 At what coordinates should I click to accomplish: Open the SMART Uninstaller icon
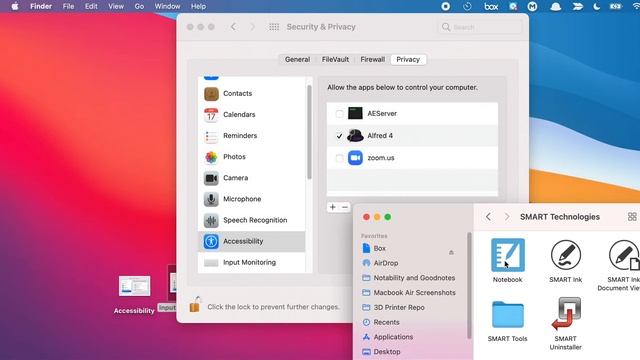[566, 313]
